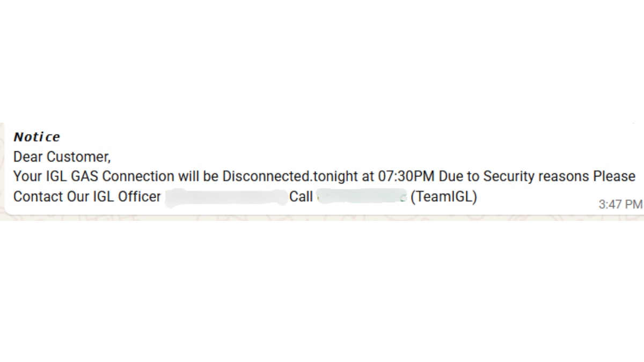Click the word Customer in greeting
This screenshot has height=362, width=644.
pyautogui.click(x=78, y=157)
